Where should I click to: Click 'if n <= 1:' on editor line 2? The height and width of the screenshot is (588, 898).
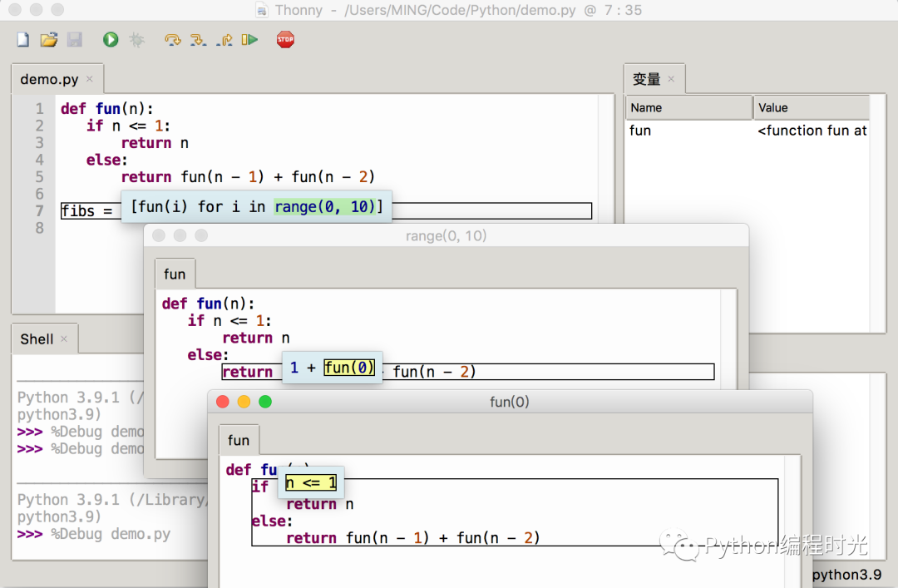(128, 126)
